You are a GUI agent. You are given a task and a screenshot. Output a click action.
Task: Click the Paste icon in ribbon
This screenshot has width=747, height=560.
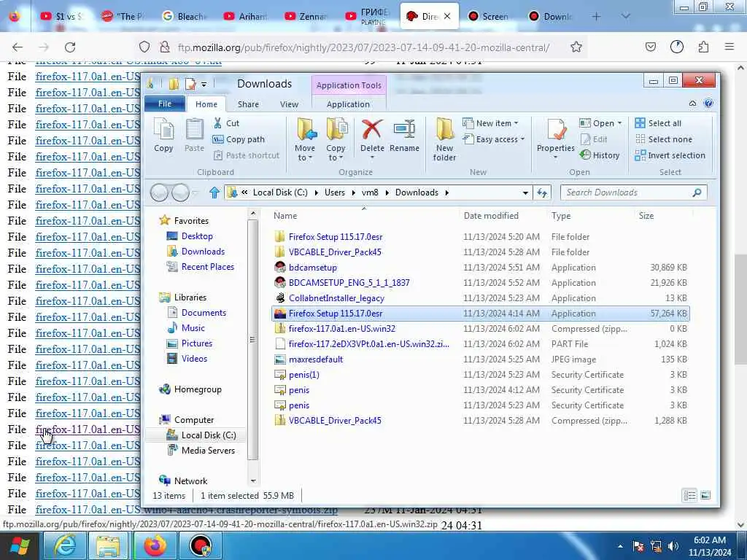pos(194,135)
